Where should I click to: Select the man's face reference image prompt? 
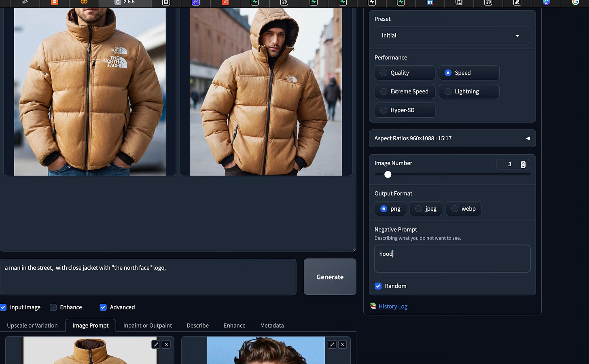pos(266,351)
